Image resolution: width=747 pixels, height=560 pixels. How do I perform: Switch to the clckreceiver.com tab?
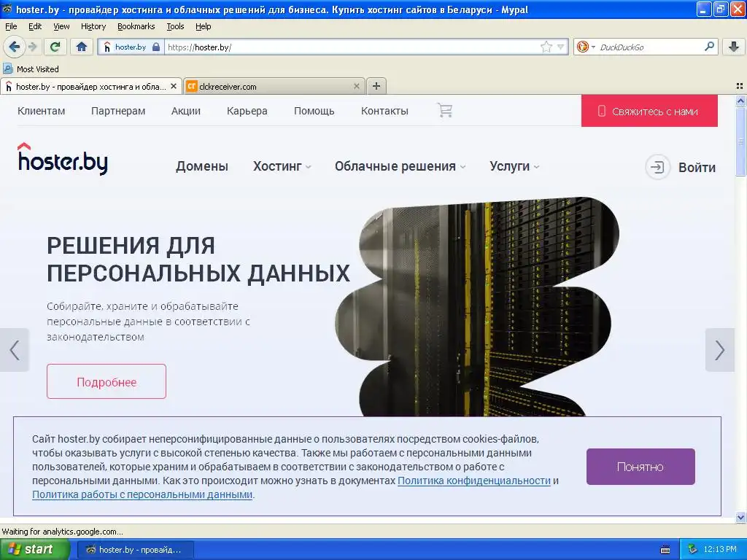point(274,86)
